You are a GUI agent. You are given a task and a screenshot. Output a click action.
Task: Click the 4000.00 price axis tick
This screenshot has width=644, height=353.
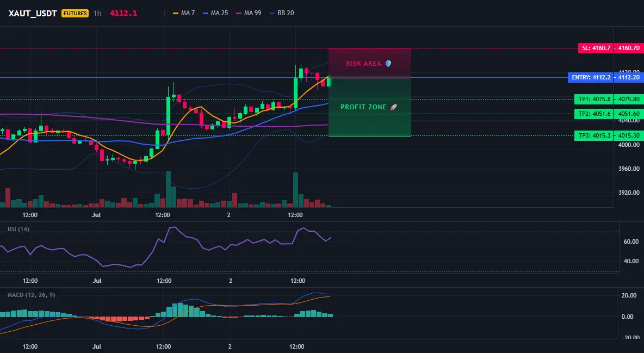pos(629,145)
